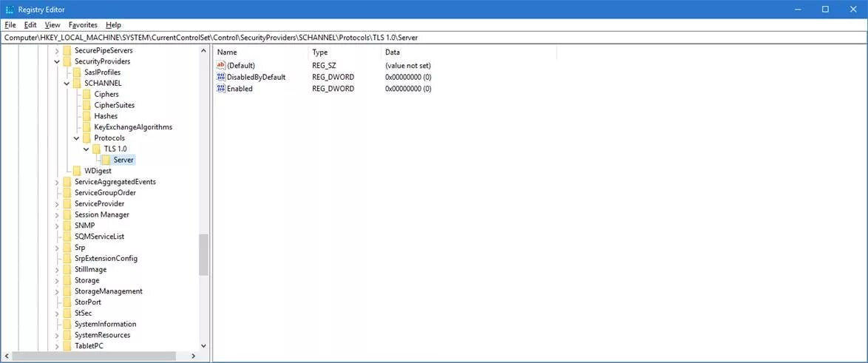Click the '(value not set)' data cell

(407, 65)
